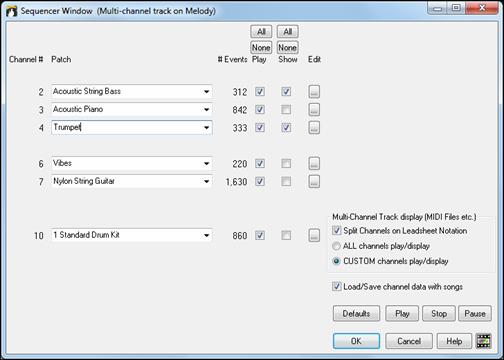This screenshot has width=504, height=360.
Task: Open Edit options for channel 6 Vibes
Action: click(x=314, y=163)
